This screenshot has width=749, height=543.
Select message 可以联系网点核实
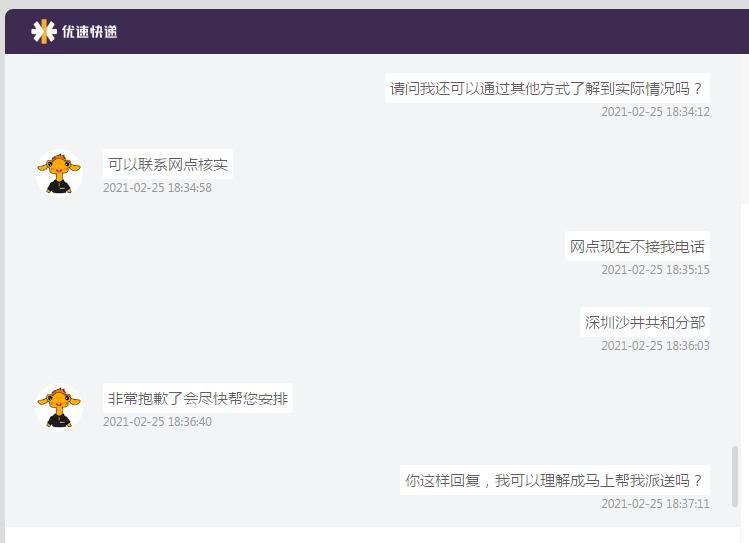168,164
